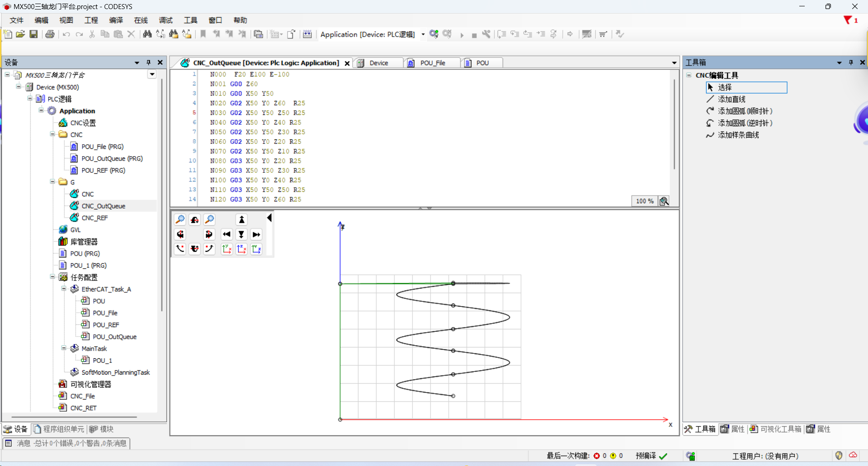Open the 编译 menu
The height and width of the screenshot is (466, 868).
[116, 20]
